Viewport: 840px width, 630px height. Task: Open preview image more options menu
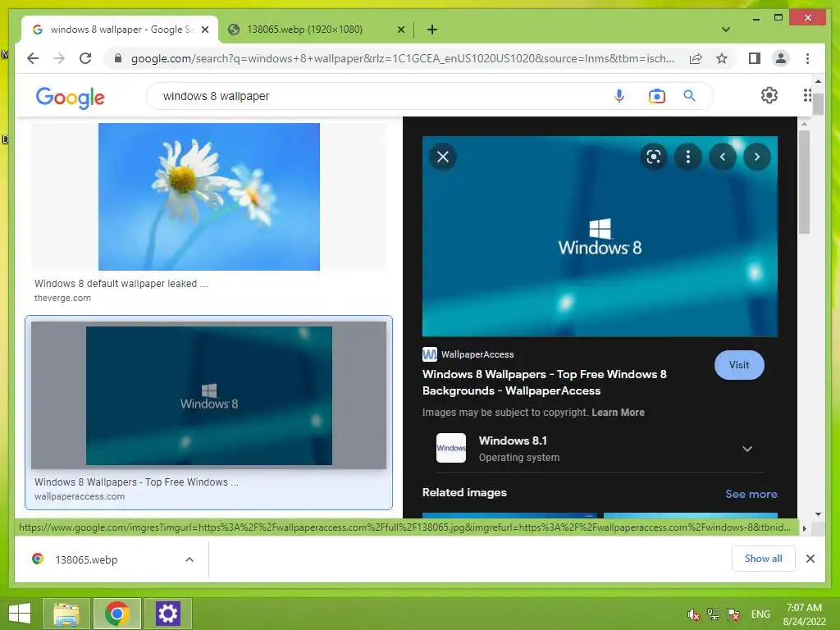coord(688,157)
